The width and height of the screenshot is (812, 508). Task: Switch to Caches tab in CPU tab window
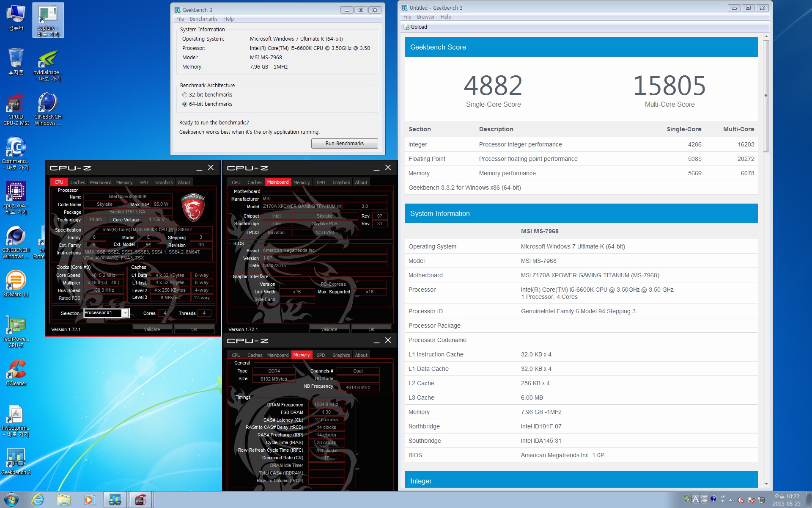pos(78,182)
